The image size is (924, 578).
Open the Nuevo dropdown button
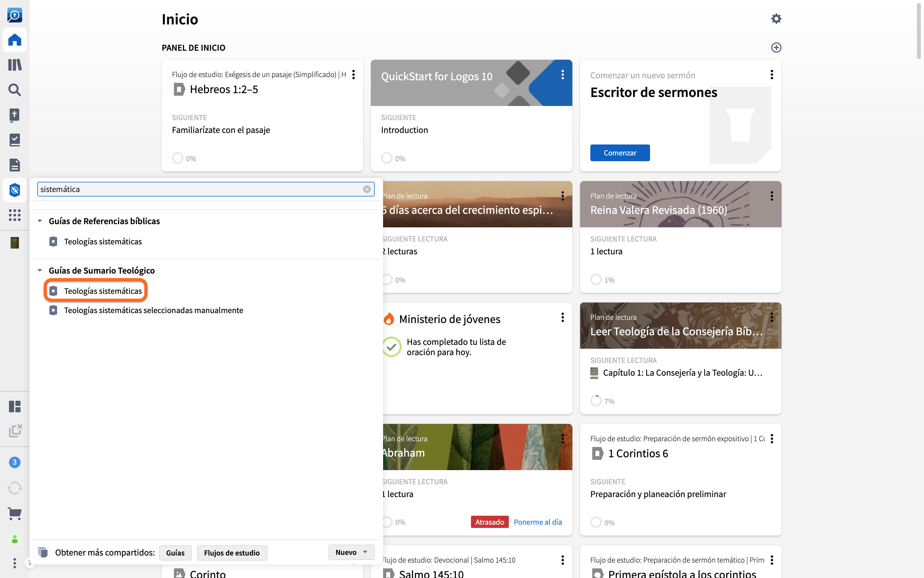(x=351, y=552)
